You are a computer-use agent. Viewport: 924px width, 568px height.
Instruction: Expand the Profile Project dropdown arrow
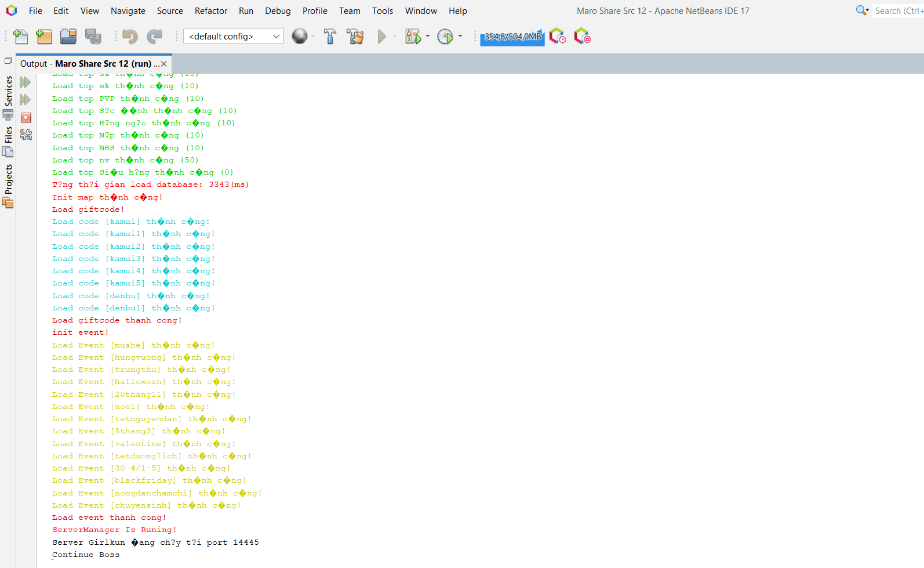(x=460, y=36)
